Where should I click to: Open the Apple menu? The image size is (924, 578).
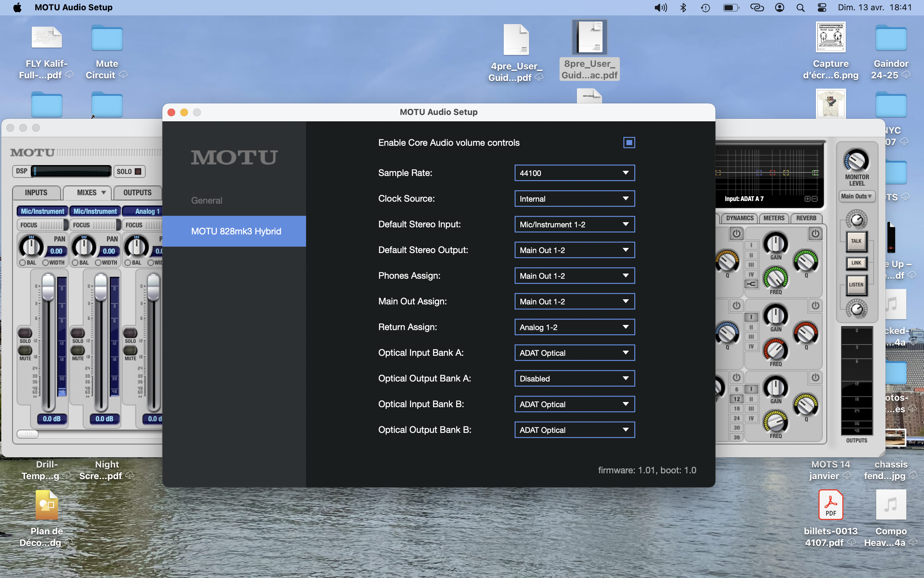(x=17, y=8)
